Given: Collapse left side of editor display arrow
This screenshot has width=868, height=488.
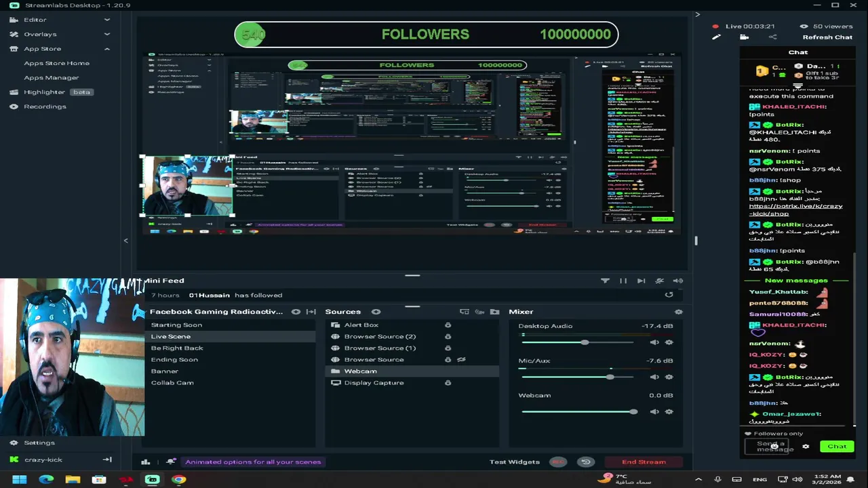Looking at the screenshot, I should click(x=125, y=241).
